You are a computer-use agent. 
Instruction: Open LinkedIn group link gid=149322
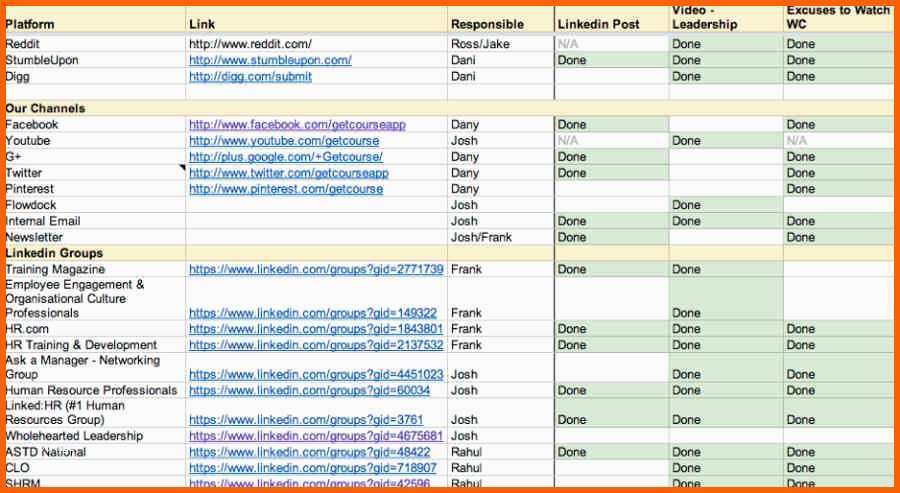313,313
